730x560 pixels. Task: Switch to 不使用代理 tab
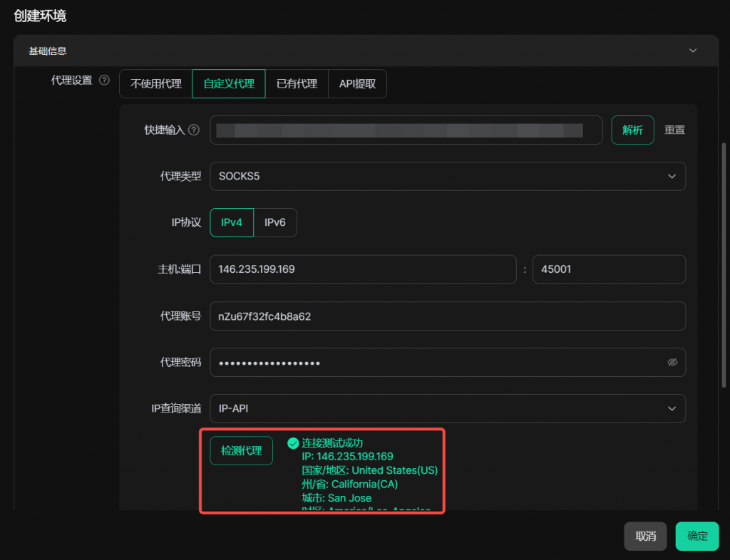[155, 83]
